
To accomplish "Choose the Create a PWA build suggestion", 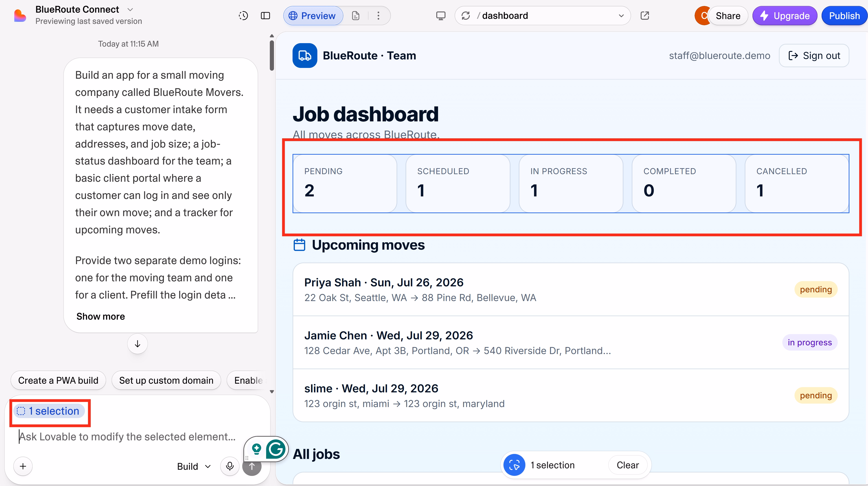I will pyautogui.click(x=58, y=381).
